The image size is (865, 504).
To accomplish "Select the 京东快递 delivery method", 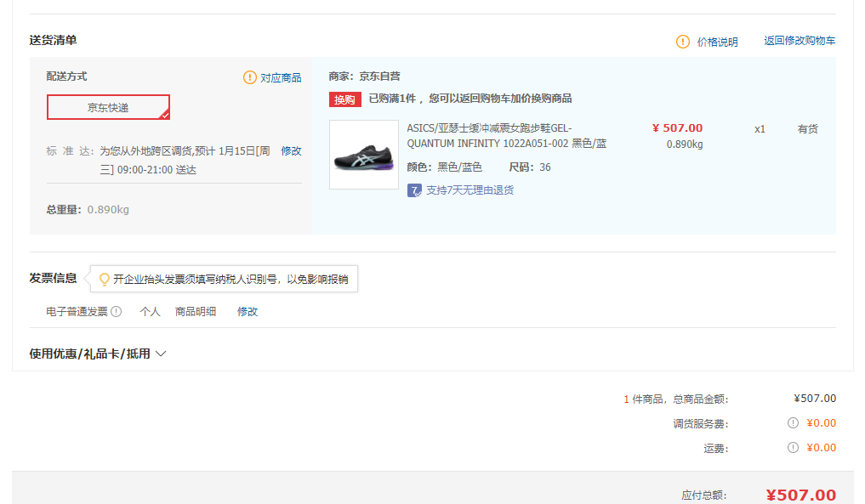I will (x=108, y=107).
